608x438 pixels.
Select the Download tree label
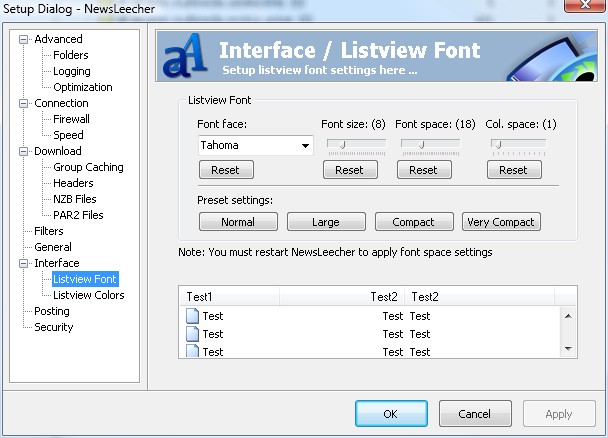[58, 151]
